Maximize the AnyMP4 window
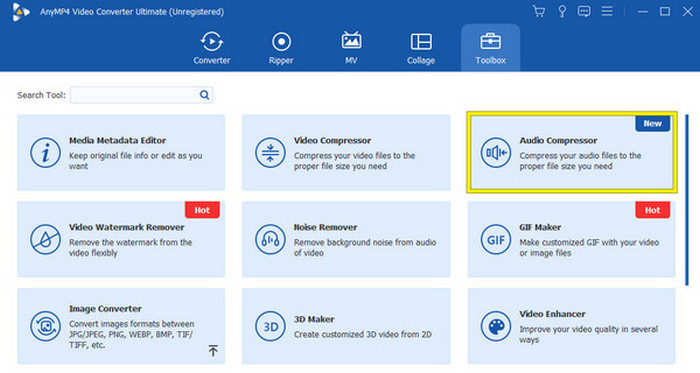This screenshot has height=373, width=700. pyautogui.click(x=665, y=12)
